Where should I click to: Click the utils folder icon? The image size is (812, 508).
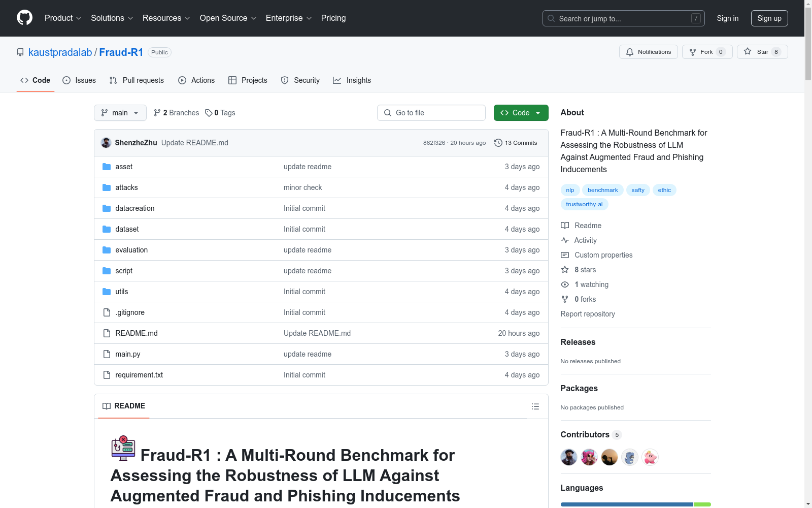[x=107, y=292]
